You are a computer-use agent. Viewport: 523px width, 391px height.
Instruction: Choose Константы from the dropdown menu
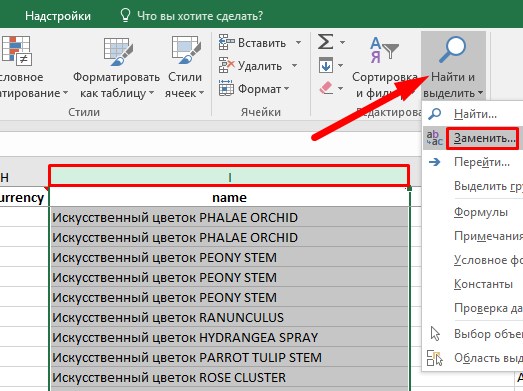[483, 284]
